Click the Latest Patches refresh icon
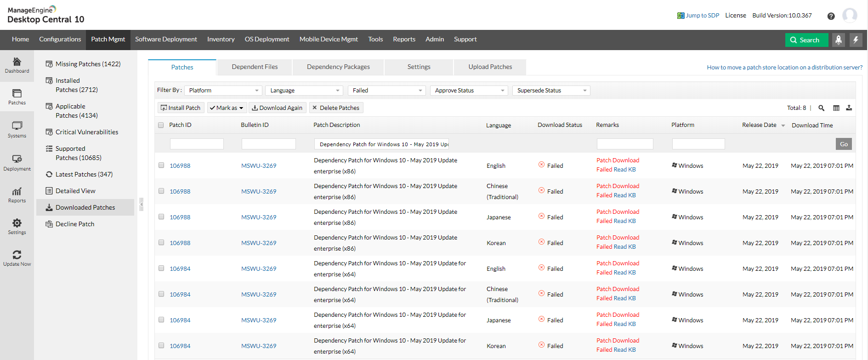The image size is (868, 360). pos(49,174)
